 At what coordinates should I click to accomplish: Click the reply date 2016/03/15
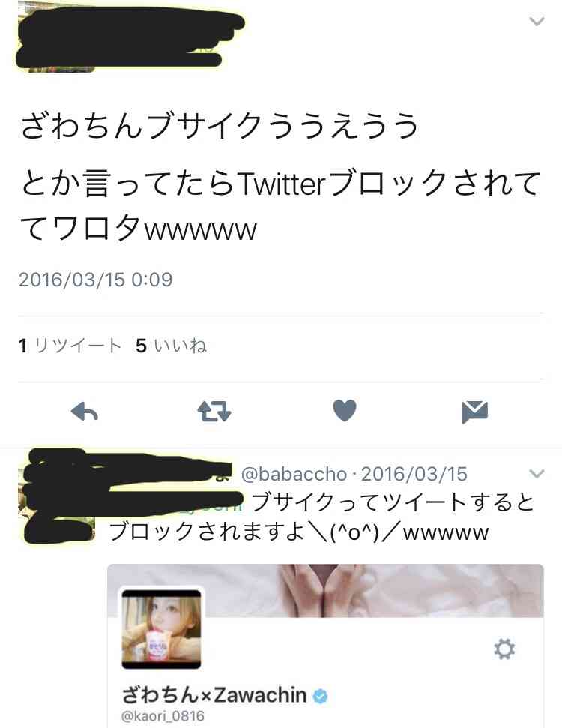click(x=414, y=474)
